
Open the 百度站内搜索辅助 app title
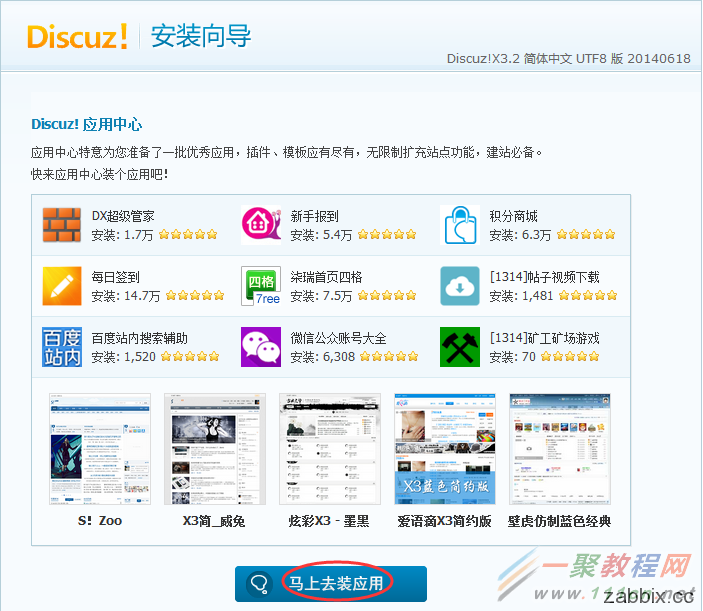[x=139, y=338]
